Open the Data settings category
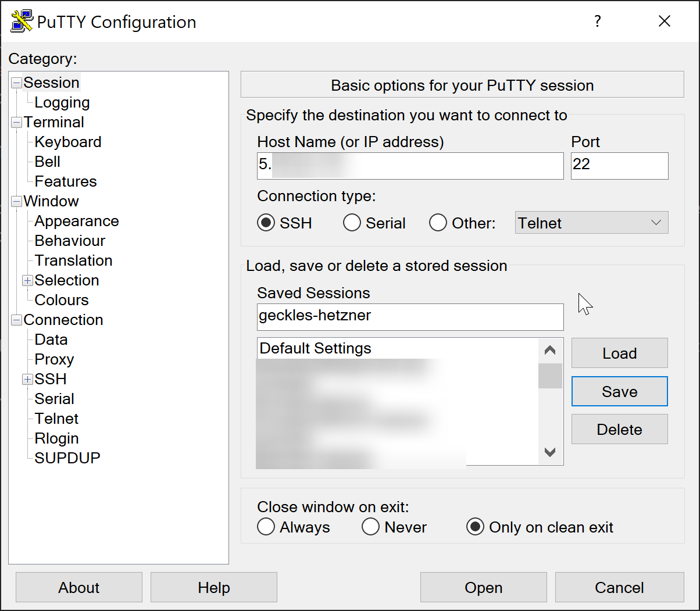 pos(51,340)
